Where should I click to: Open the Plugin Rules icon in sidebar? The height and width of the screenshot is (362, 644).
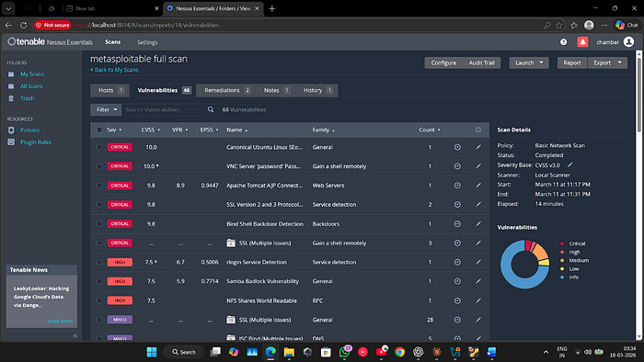[11, 141]
